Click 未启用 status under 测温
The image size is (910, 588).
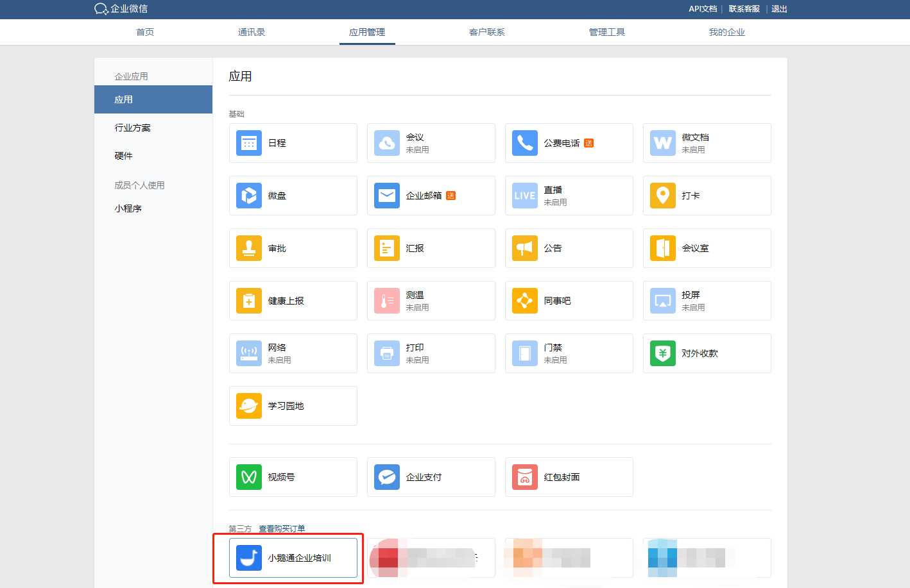click(418, 307)
